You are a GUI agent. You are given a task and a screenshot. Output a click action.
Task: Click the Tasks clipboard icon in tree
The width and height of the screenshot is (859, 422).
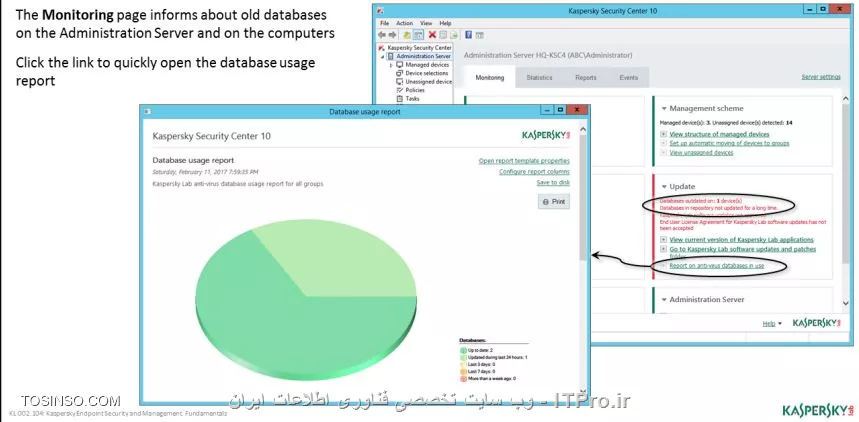[x=399, y=99]
